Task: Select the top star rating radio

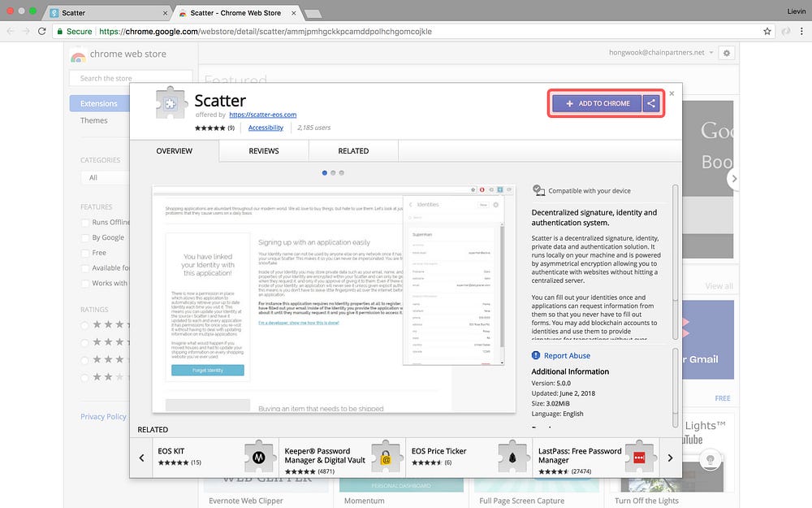Action: 84,325
